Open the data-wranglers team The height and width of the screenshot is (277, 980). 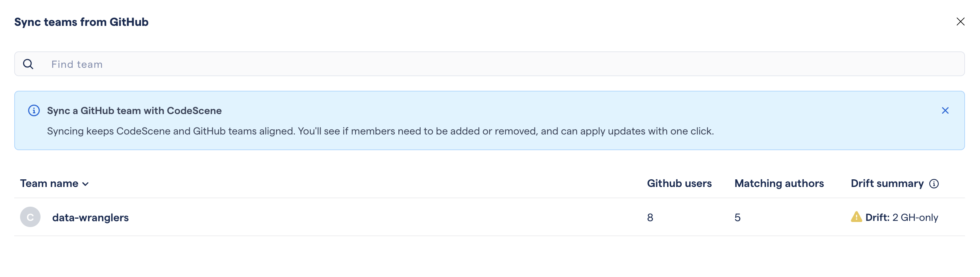pyautogui.click(x=90, y=218)
